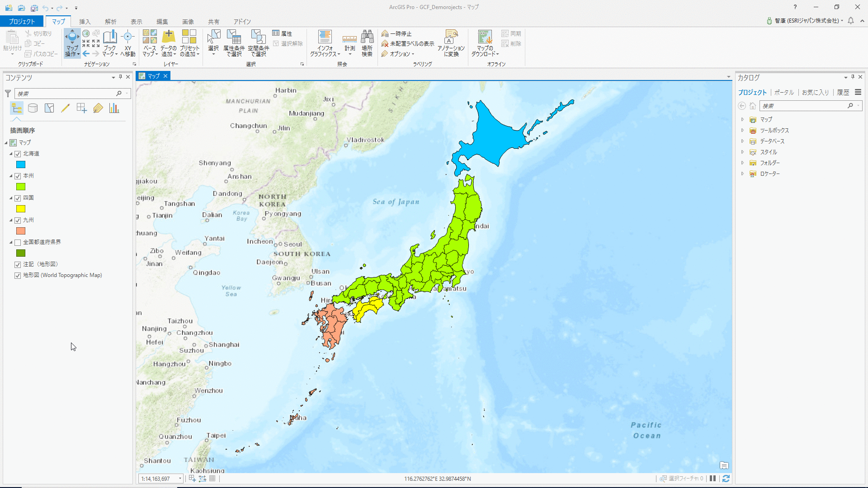Click the yellow 四国 layer symbol swatch

(21, 209)
